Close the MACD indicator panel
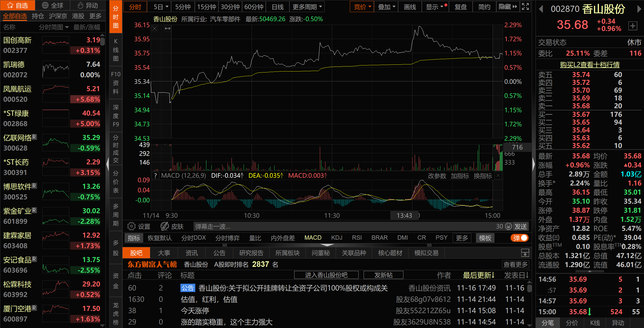Image resolution: width=644 pixels, height=328 pixels. click(x=498, y=175)
